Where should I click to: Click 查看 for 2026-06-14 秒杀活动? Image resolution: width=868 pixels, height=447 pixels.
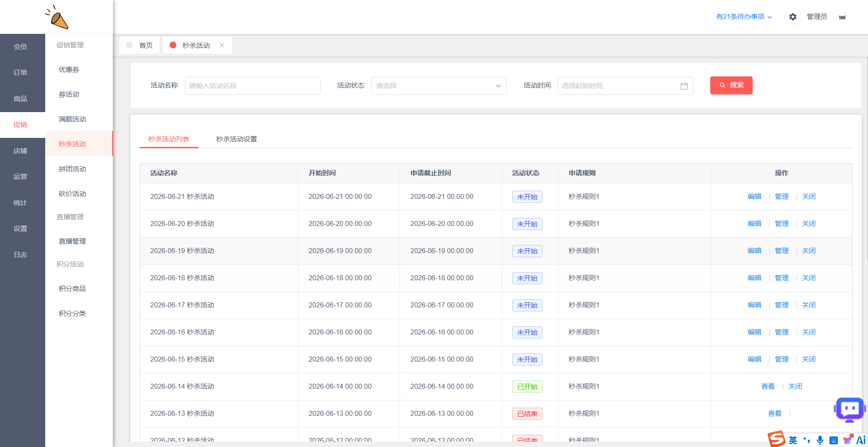(768, 386)
